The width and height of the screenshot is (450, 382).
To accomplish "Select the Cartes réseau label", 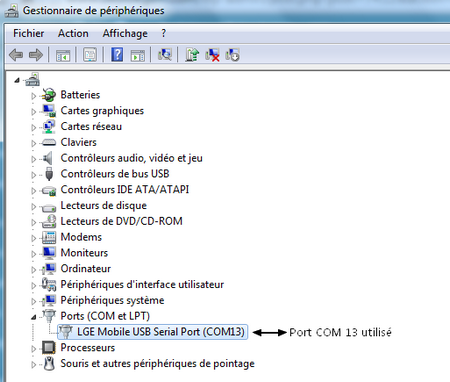I will 91,126.
